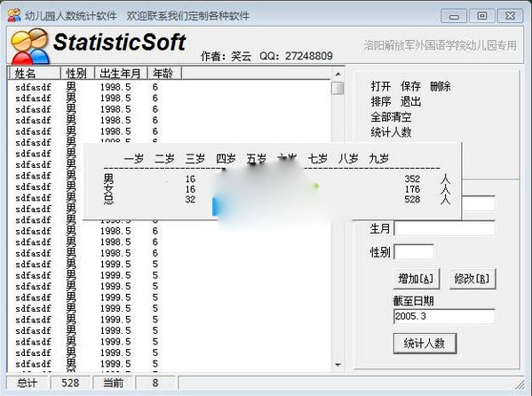Sort the records with 排序
This screenshot has height=396, width=532.
click(x=381, y=101)
